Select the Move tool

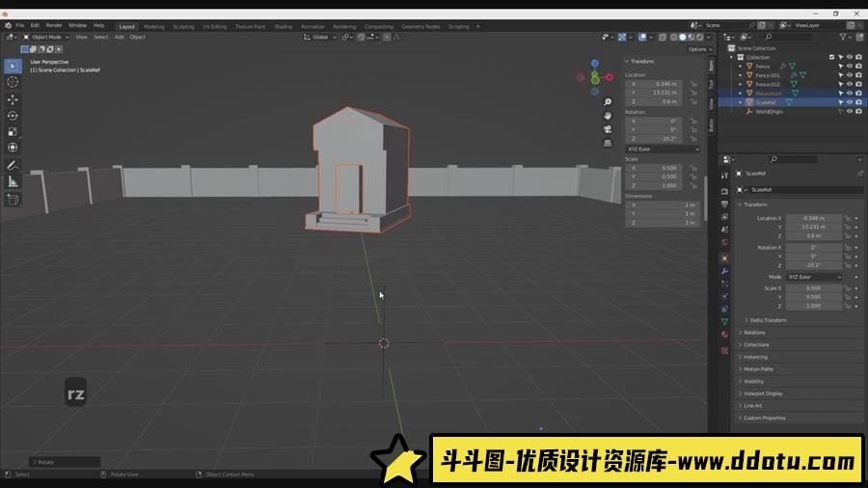(13, 99)
